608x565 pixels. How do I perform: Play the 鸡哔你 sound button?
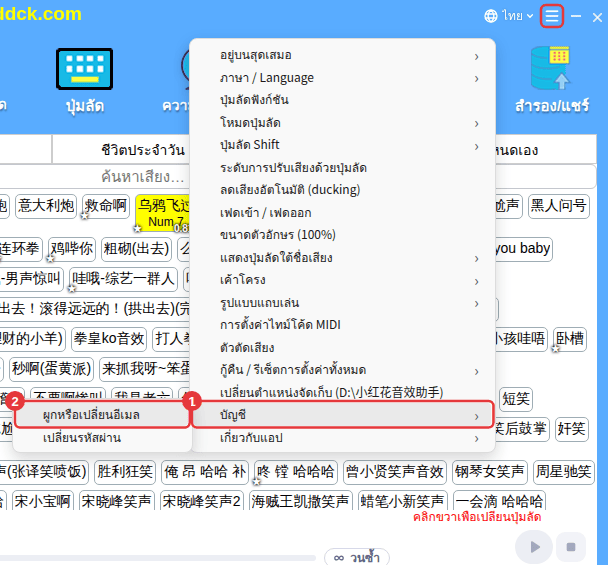point(72,249)
